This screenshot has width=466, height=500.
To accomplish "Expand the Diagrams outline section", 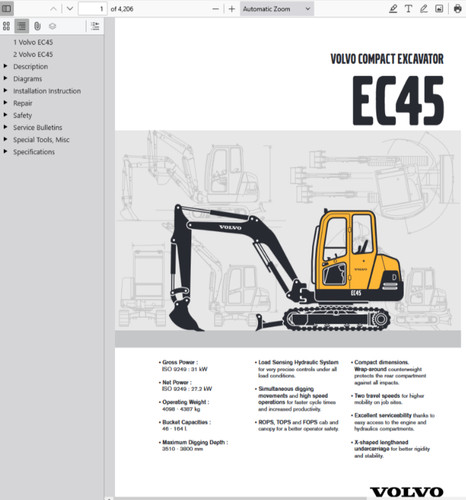I will point(5,78).
